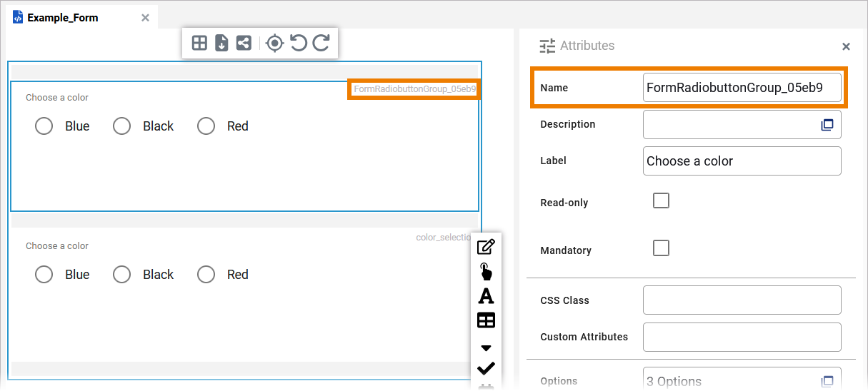Viewport: 868px width, 391px height.
Task: Expand the sidebar tools down arrow
Action: 486,348
